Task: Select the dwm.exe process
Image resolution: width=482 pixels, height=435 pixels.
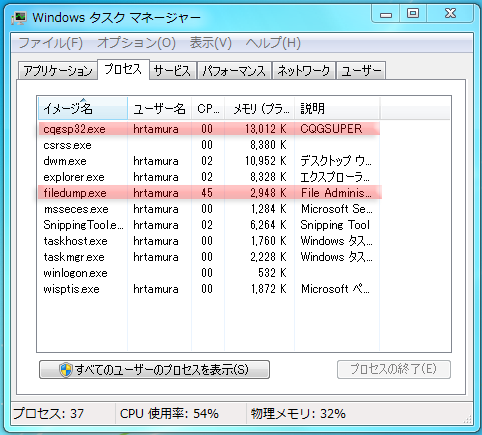Action: tap(209, 161)
